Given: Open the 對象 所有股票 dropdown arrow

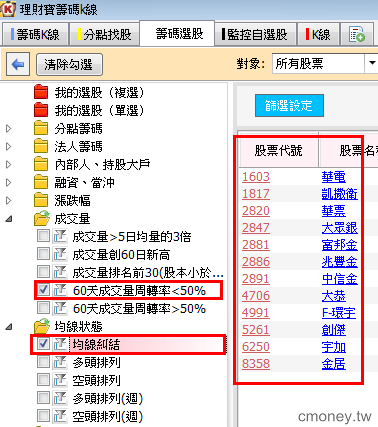Looking at the screenshot, I should [x=372, y=63].
